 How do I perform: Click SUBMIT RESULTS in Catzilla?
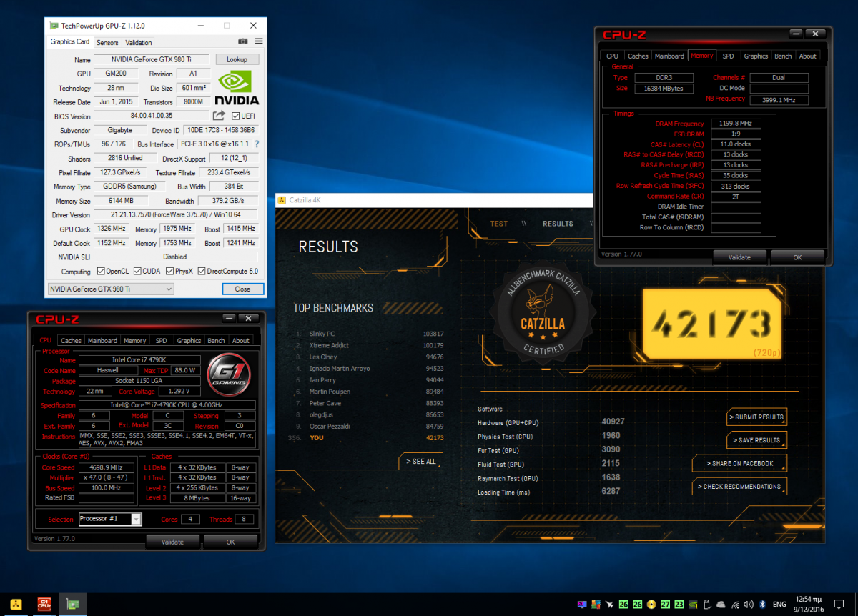[x=756, y=417]
